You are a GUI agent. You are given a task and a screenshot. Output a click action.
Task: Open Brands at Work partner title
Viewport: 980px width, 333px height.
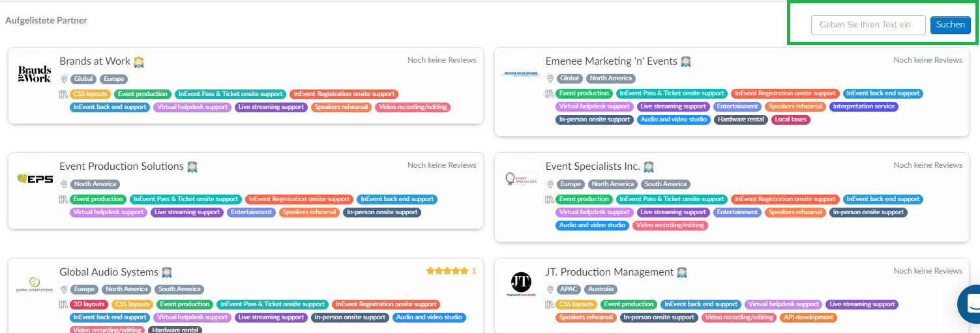click(x=95, y=61)
